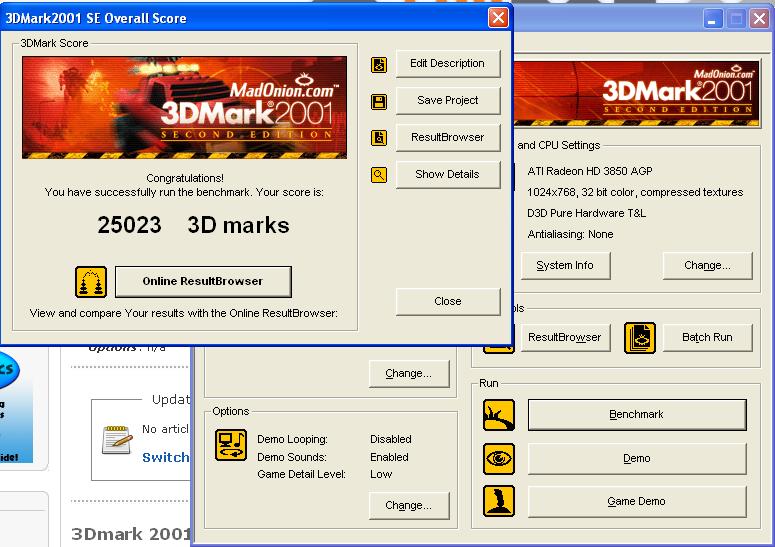Click the Show Details button
The image size is (775, 547).
pos(448,174)
